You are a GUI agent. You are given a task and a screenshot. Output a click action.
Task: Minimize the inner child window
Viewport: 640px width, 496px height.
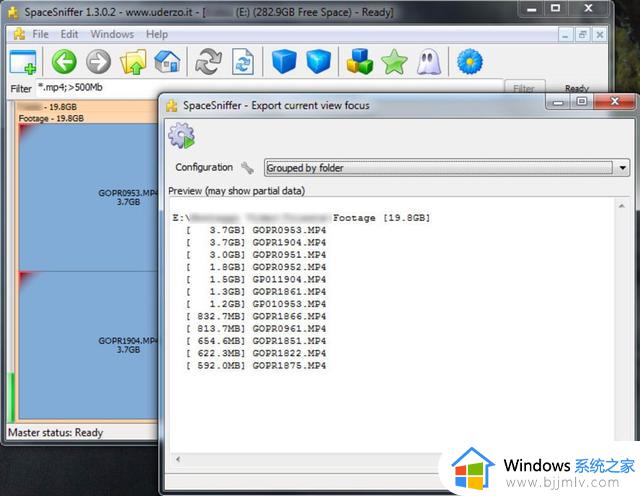click(565, 35)
